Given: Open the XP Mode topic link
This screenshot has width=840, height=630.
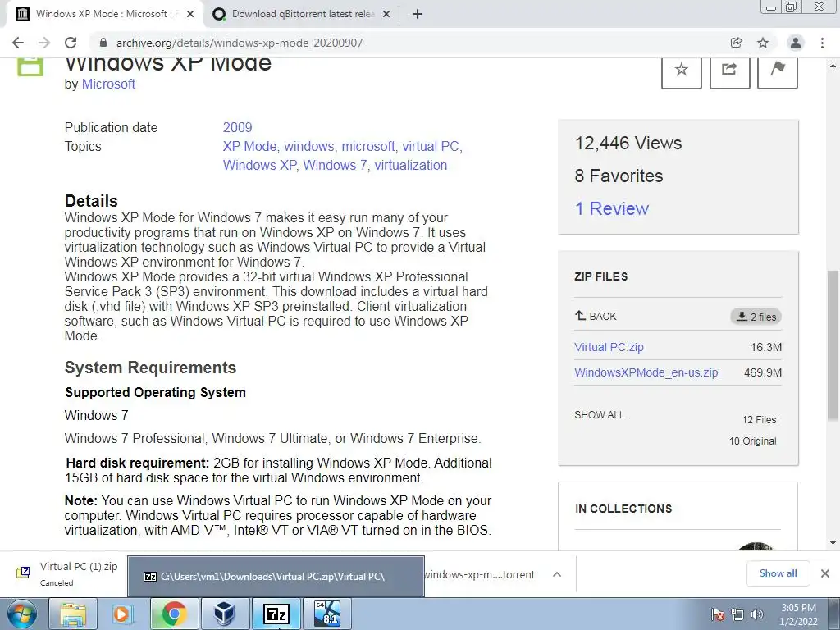Looking at the screenshot, I should 249,146.
